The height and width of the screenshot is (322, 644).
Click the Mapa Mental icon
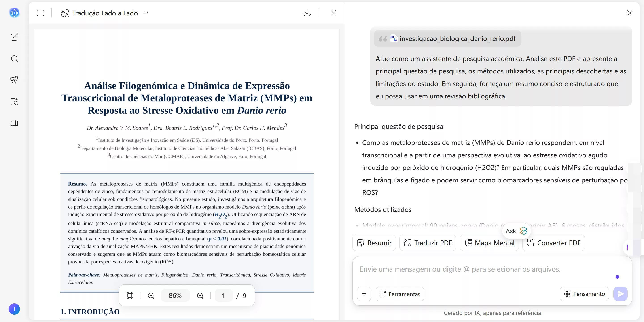coord(468,243)
